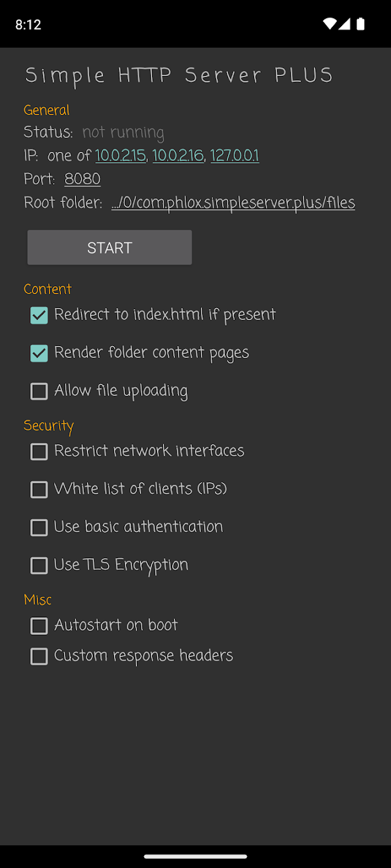Change the root folder path
391x868 pixels.
click(233, 203)
